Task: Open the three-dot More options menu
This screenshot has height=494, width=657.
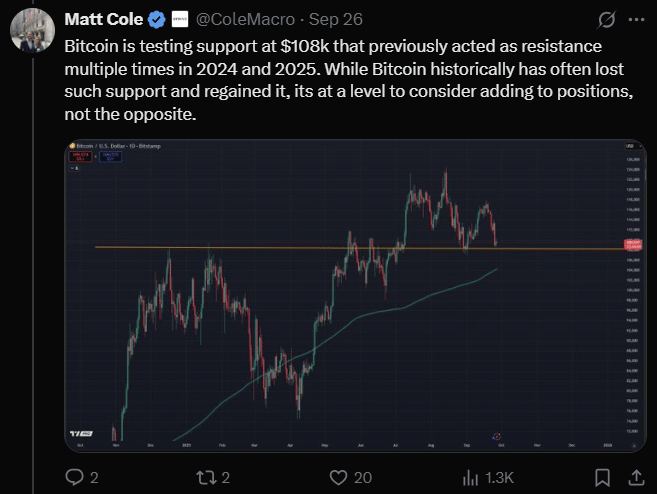Action: coord(636,19)
